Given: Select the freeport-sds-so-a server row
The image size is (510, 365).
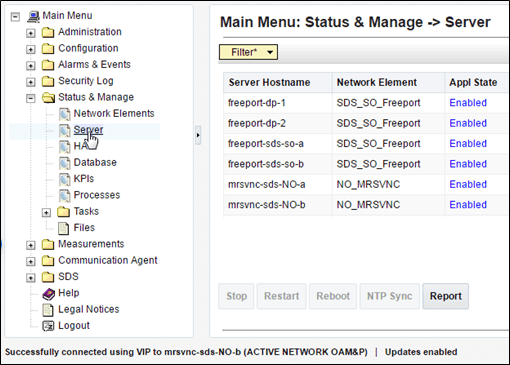Looking at the screenshot, I should point(366,144).
